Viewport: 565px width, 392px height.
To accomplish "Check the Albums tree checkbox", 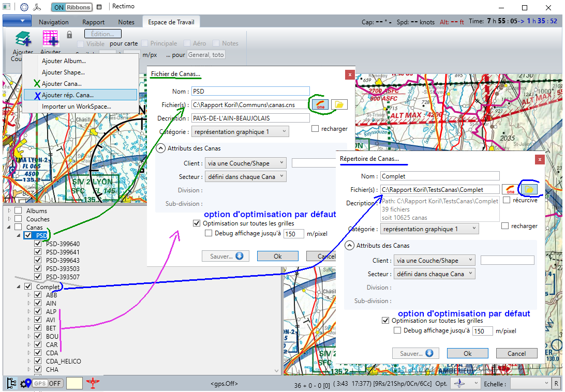I will [x=18, y=210].
